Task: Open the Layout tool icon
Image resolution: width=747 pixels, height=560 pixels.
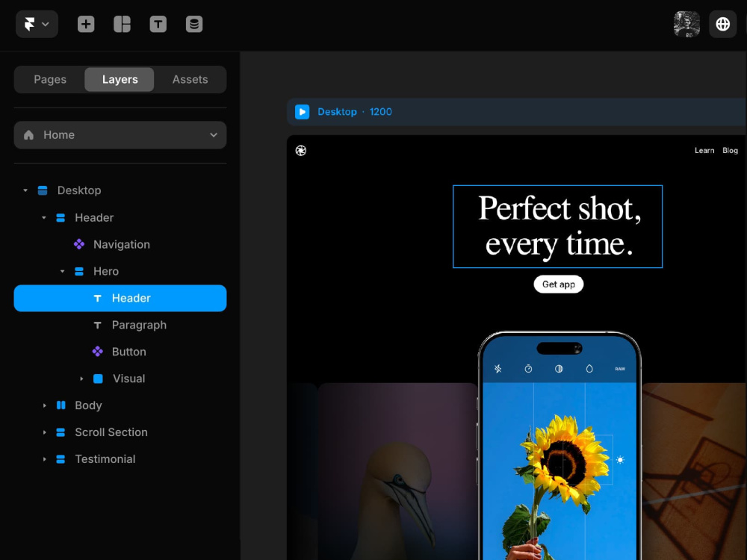Action: (122, 24)
